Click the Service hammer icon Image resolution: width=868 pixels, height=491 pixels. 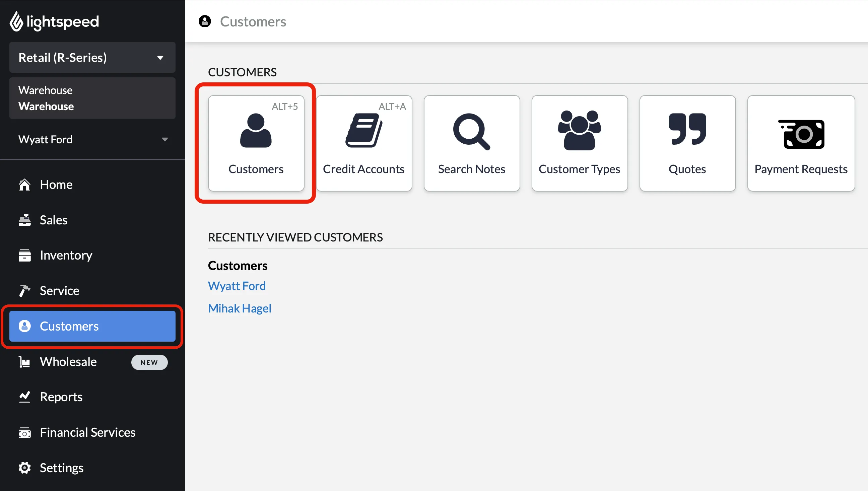[x=24, y=291]
